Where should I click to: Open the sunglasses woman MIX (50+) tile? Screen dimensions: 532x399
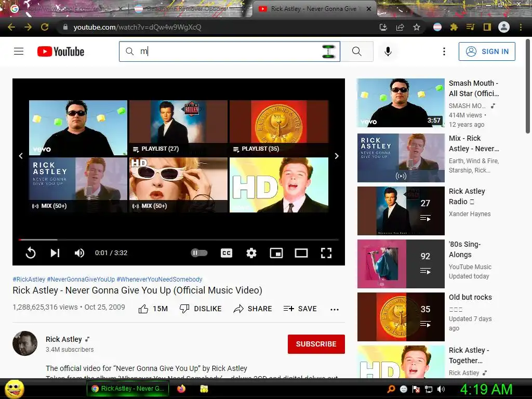[x=179, y=185]
